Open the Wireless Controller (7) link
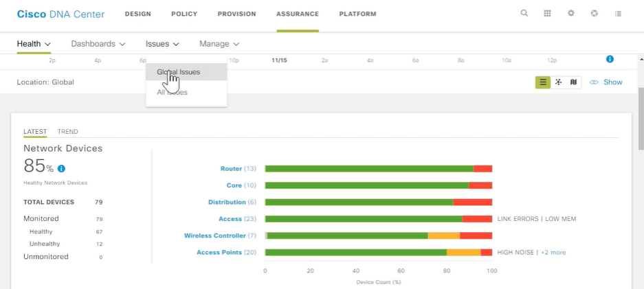 (220, 235)
